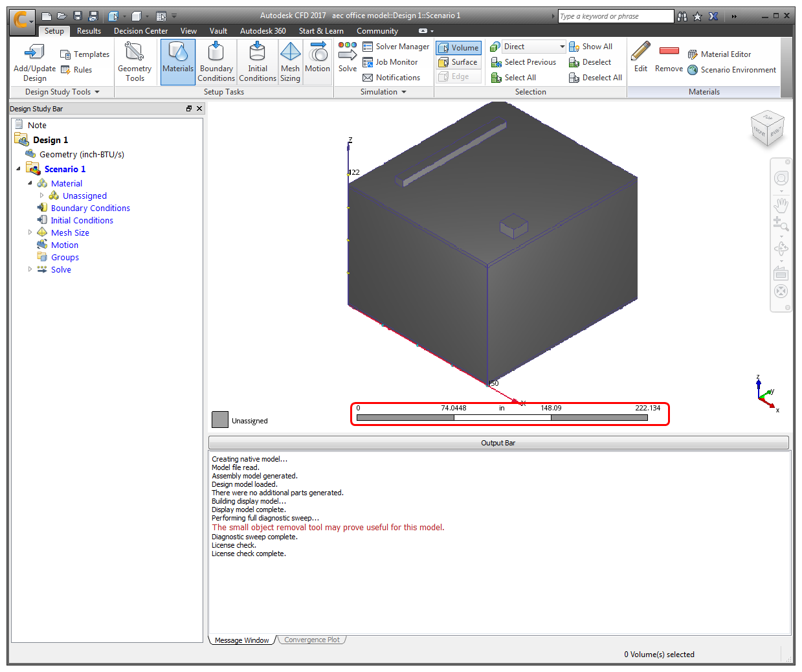Open the View ribbon tab

[188, 31]
